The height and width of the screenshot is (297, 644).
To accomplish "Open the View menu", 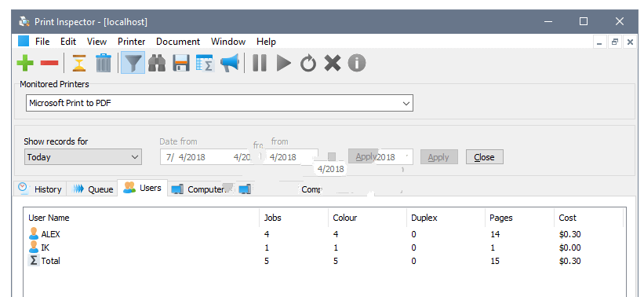I will (x=97, y=42).
